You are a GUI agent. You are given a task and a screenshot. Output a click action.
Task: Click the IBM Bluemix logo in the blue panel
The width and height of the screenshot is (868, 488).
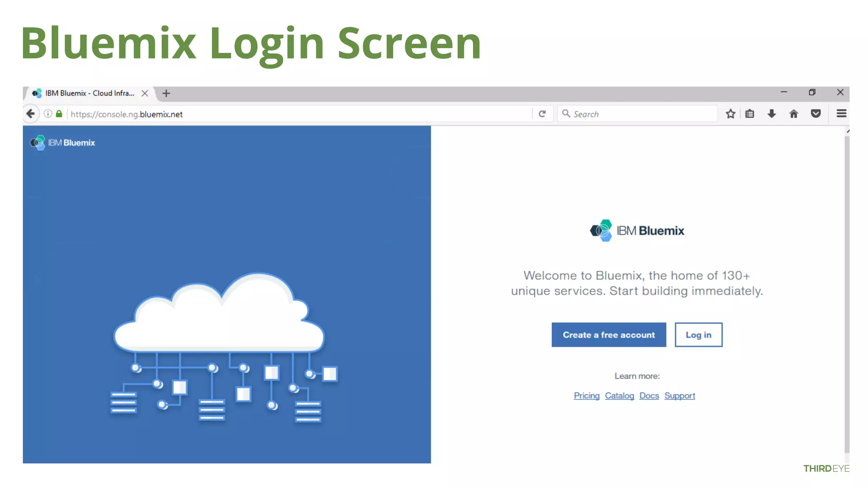(x=62, y=143)
